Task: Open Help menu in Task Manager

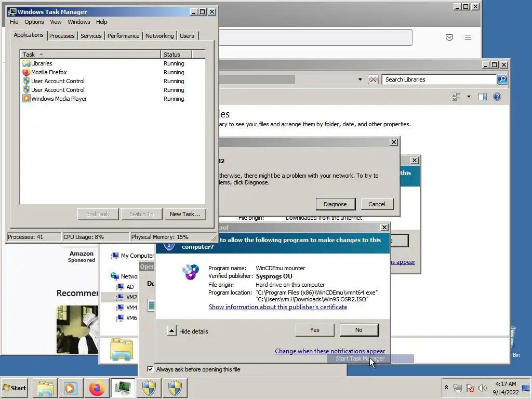Action: click(x=101, y=22)
